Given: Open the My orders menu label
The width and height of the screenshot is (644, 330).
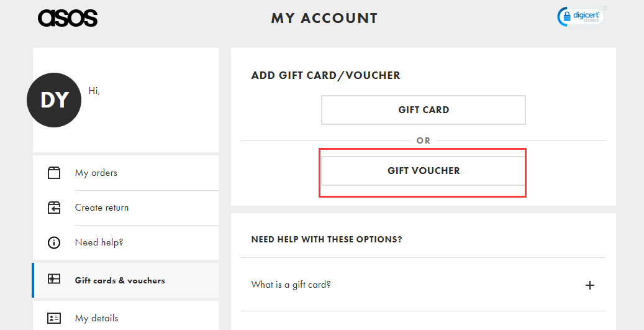Looking at the screenshot, I should 96,173.
